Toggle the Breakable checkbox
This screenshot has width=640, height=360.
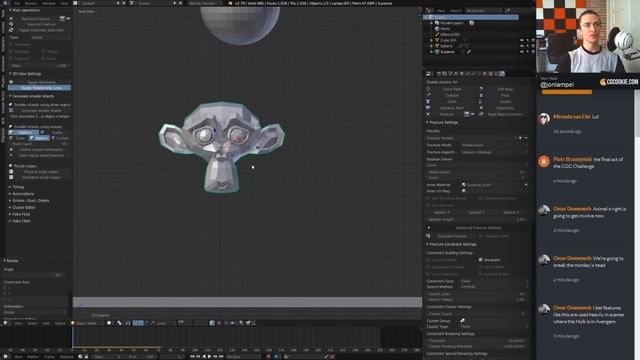pos(481,260)
